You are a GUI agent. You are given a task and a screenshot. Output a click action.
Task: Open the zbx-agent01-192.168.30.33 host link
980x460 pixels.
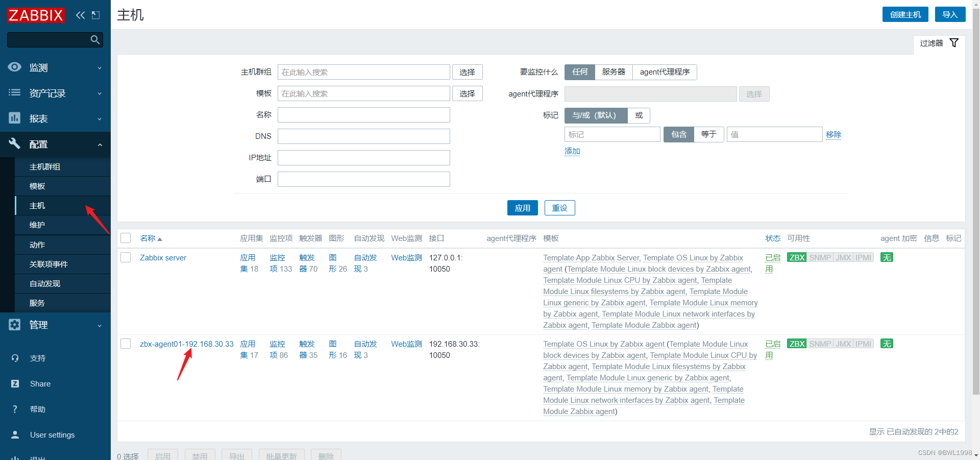187,344
